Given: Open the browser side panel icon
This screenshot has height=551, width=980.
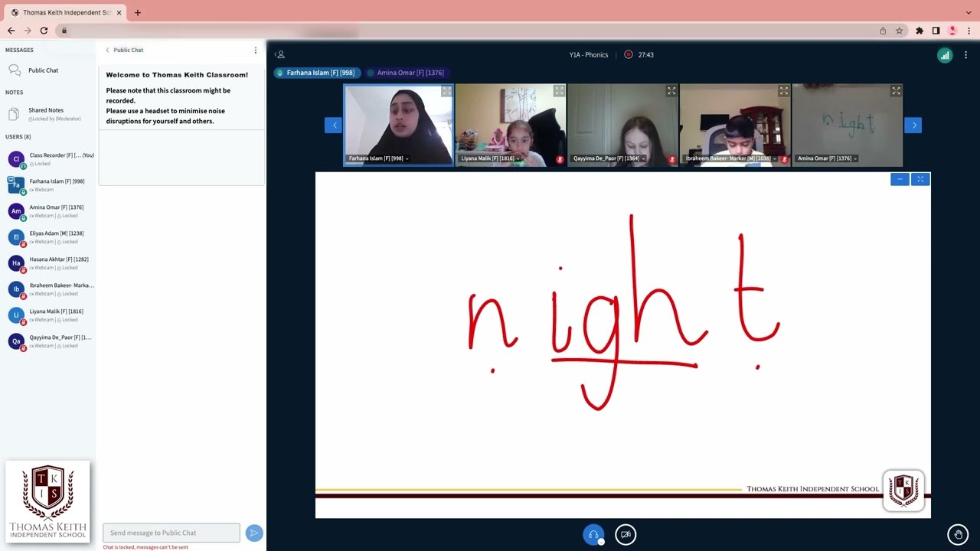Looking at the screenshot, I should pos(936,31).
